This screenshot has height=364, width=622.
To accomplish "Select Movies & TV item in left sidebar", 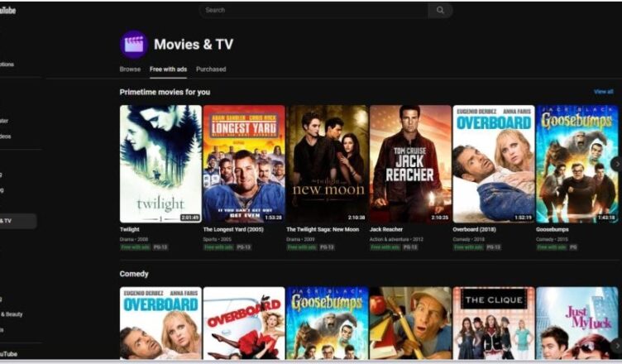I will tap(18, 221).
